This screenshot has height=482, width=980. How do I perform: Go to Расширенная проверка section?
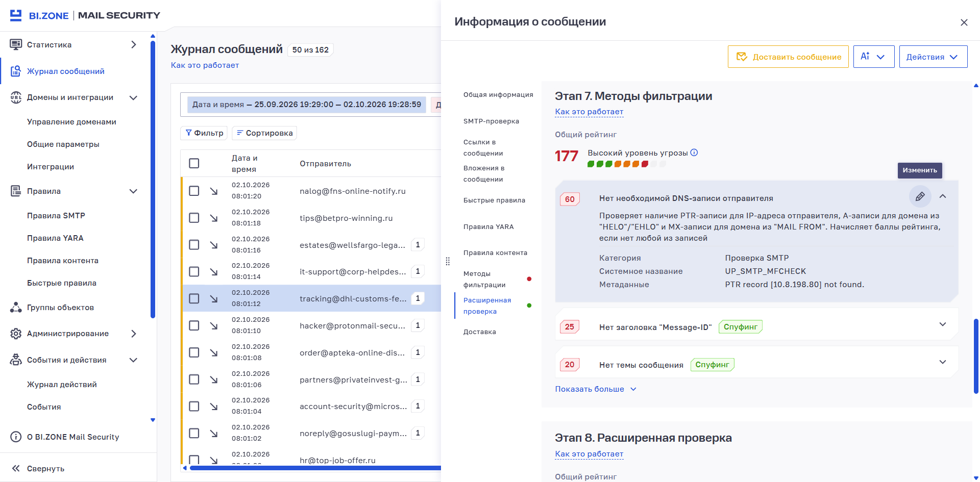pyautogui.click(x=487, y=306)
